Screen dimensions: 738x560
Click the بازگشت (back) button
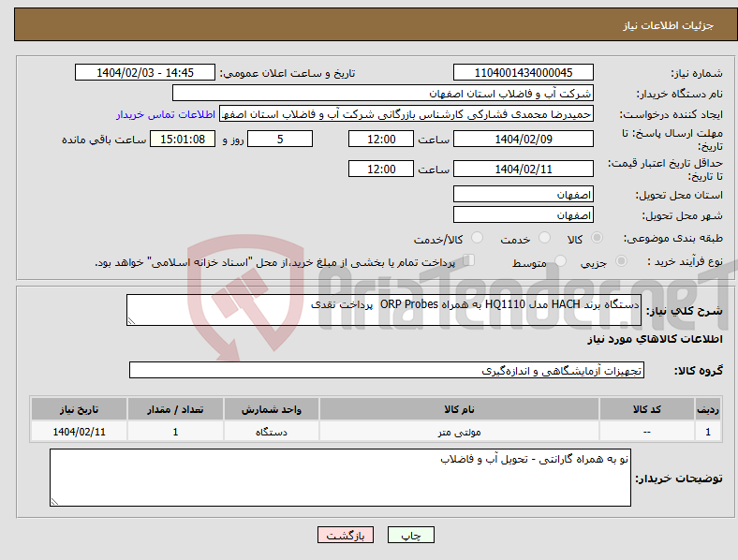pos(346,535)
